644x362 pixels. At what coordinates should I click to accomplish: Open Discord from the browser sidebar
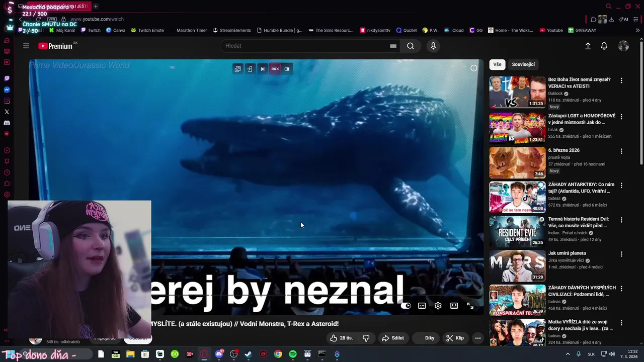click(x=7, y=123)
